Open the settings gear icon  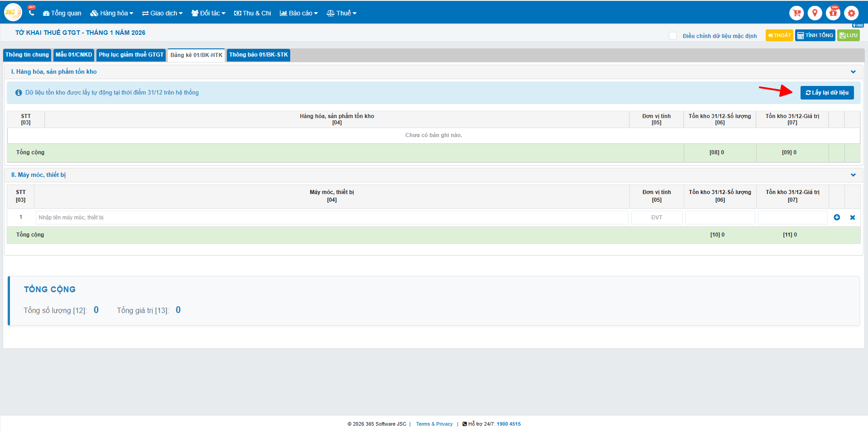point(851,13)
